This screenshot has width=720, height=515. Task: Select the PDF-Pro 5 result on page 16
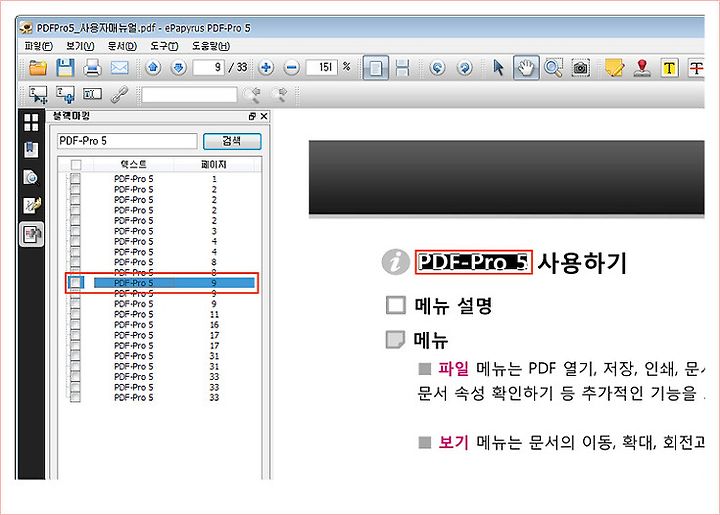pos(134,325)
